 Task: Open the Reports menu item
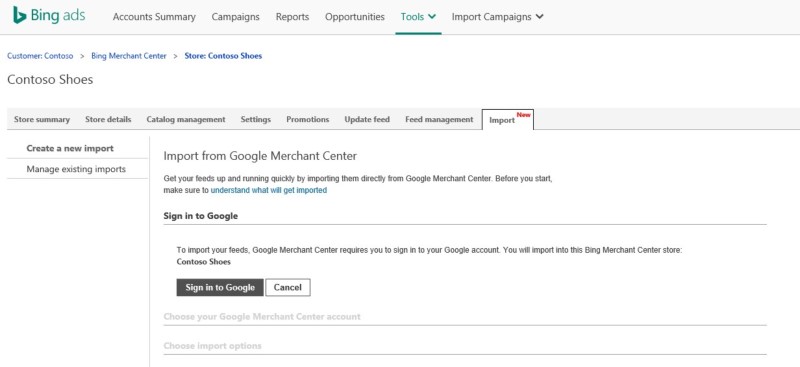[292, 17]
